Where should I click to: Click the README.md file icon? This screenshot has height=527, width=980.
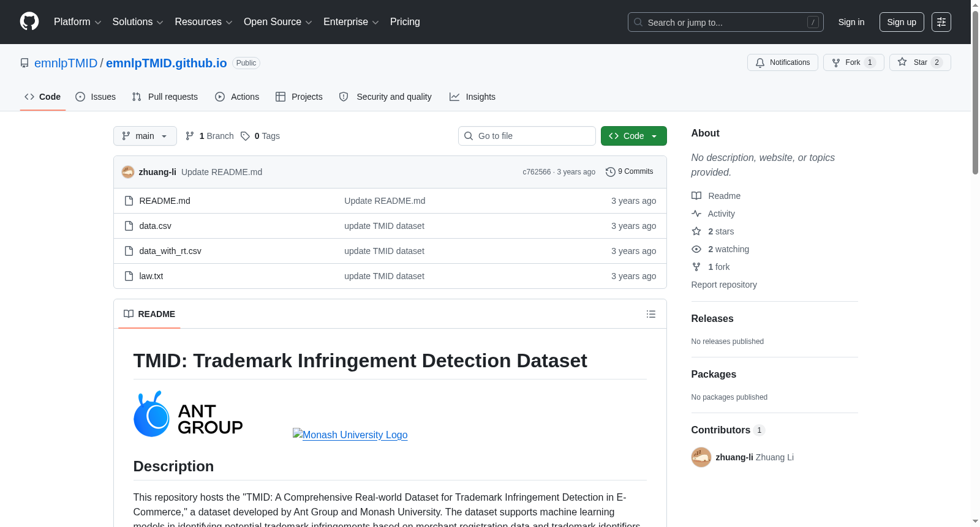point(129,201)
